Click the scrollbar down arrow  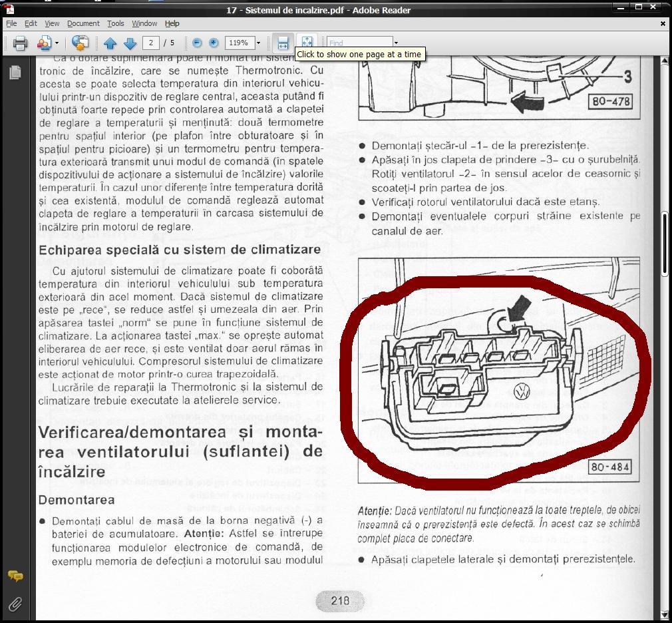coord(665,615)
